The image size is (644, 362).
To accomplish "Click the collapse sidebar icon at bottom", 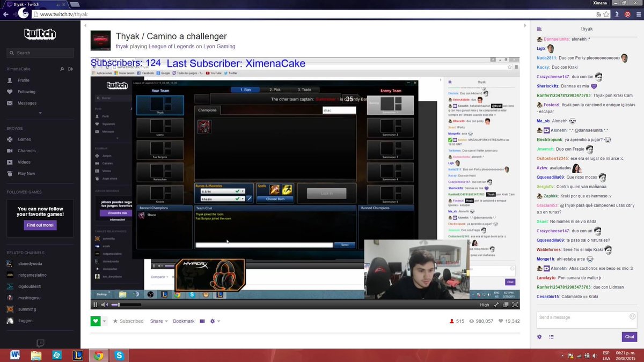I will (40, 343).
